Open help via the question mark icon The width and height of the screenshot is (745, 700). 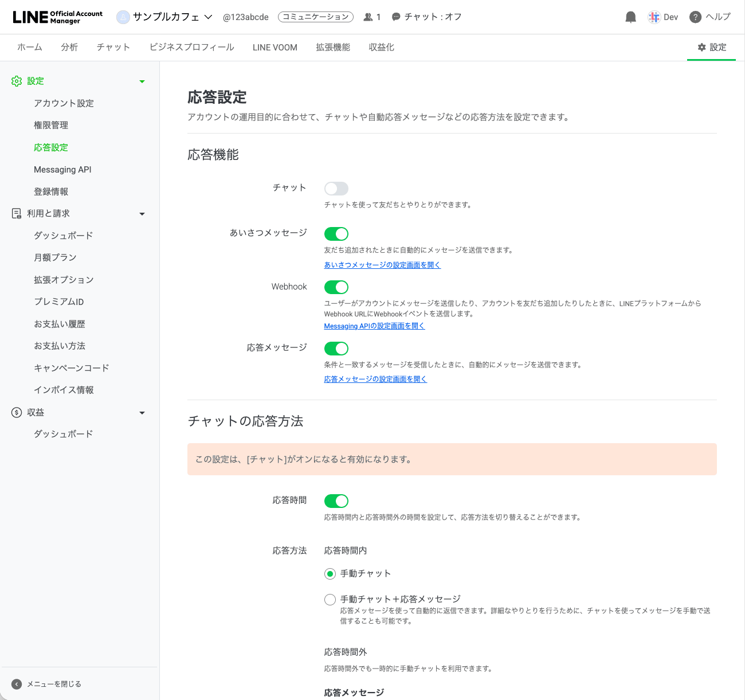695,17
